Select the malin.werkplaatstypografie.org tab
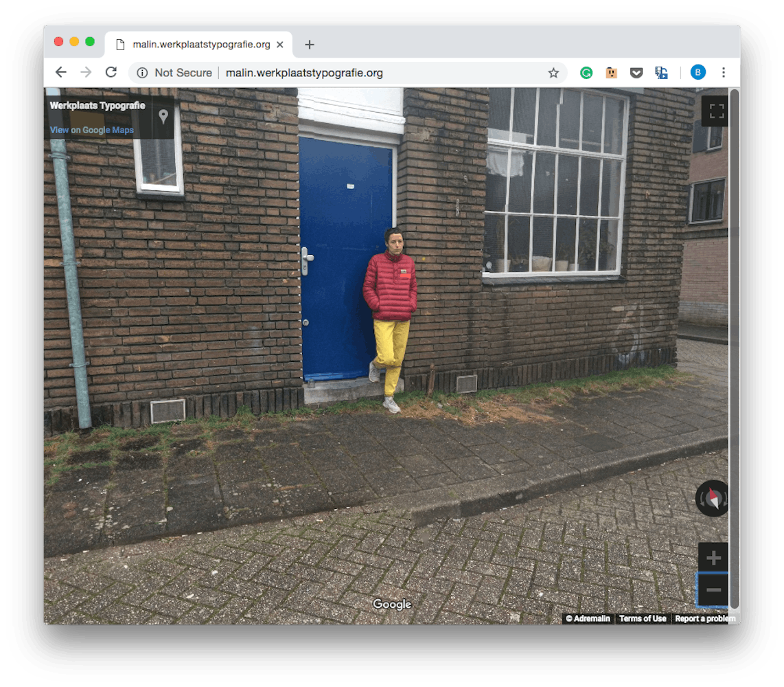 click(x=199, y=45)
